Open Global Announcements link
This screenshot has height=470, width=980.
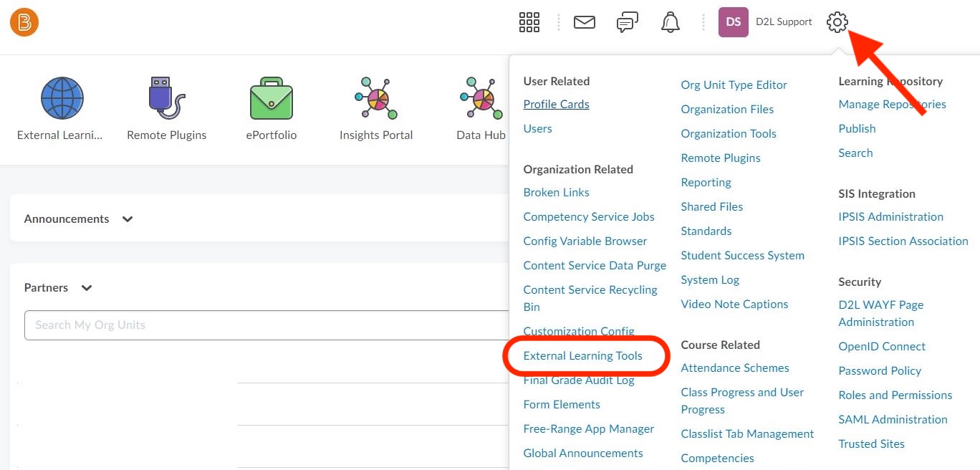[583, 454]
